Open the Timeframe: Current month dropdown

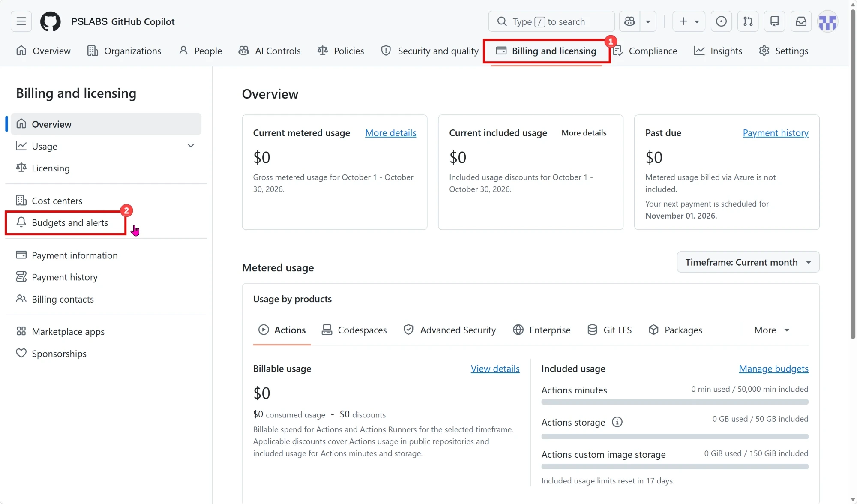748,262
